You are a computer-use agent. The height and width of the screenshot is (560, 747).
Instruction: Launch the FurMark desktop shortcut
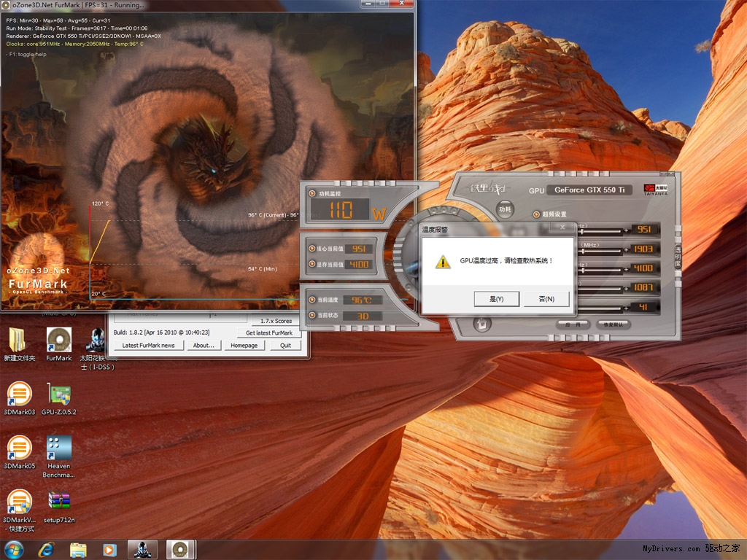[x=58, y=345]
